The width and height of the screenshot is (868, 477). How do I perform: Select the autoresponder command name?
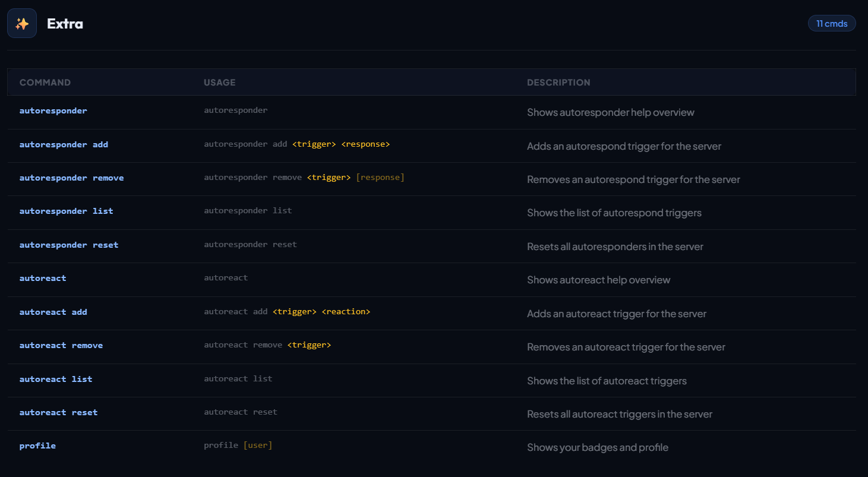click(x=53, y=110)
